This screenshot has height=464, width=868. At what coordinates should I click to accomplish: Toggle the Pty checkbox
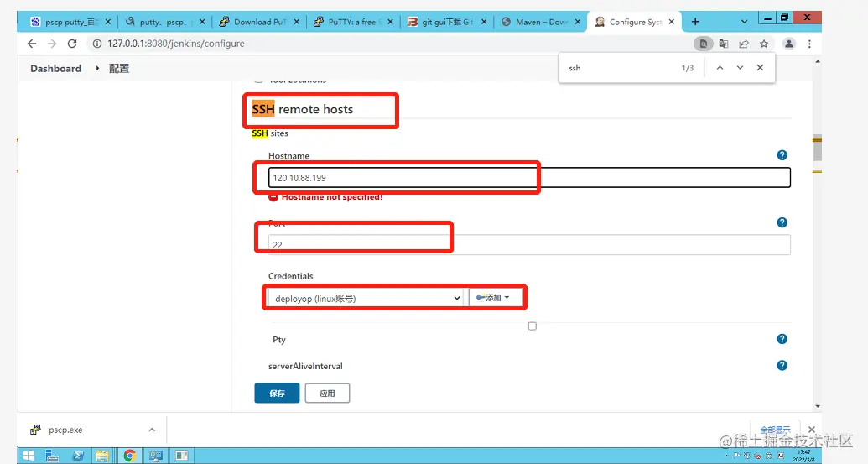coord(532,326)
